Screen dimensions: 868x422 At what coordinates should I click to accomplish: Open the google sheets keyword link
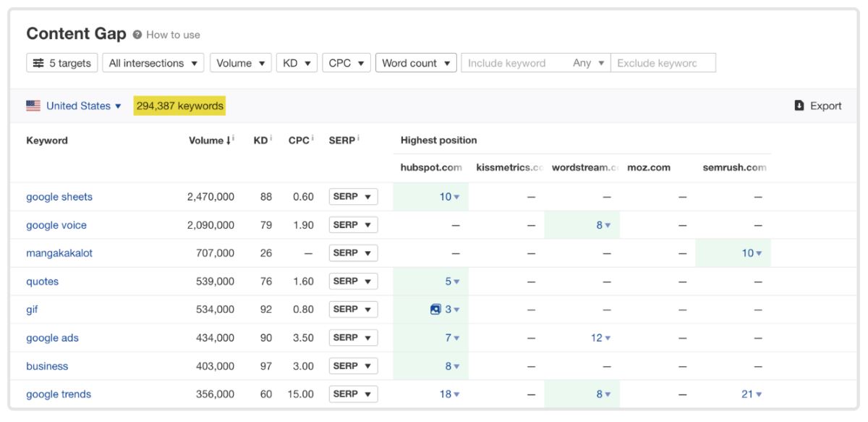pyautogui.click(x=59, y=197)
